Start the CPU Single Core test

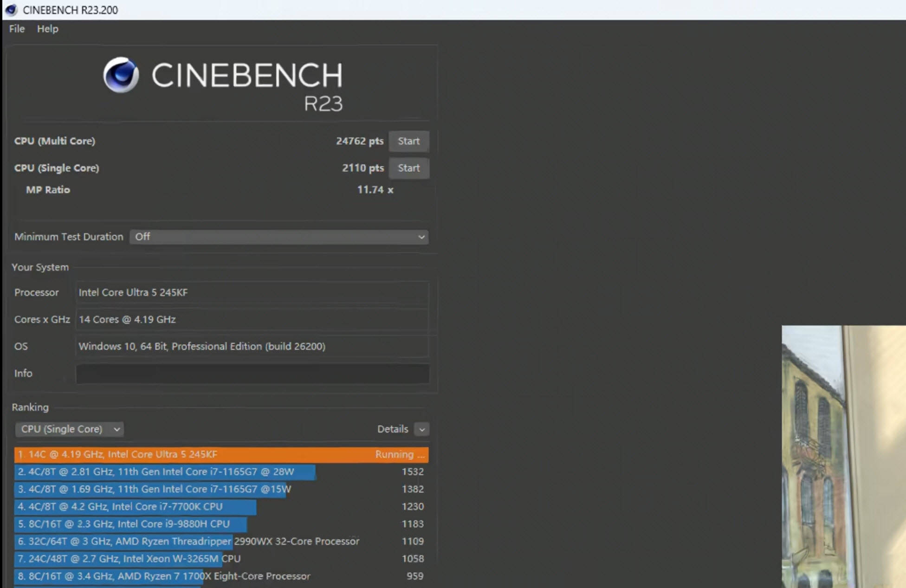click(x=408, y=168)
